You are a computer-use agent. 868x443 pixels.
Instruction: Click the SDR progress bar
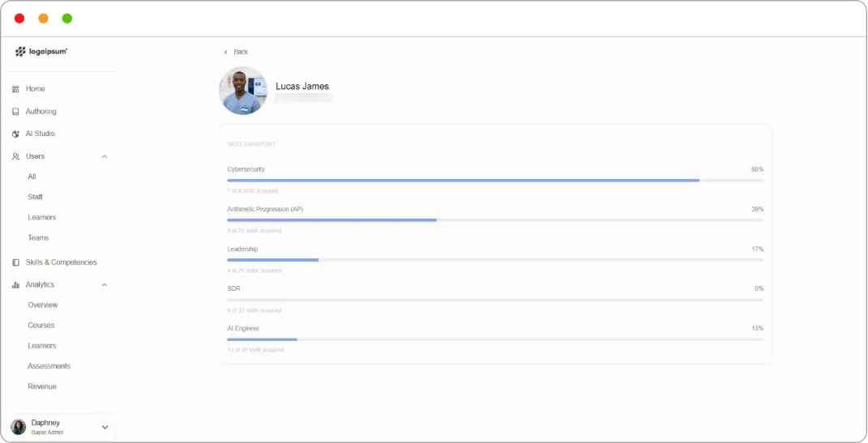pyautogui.click(x=495, y=300)
